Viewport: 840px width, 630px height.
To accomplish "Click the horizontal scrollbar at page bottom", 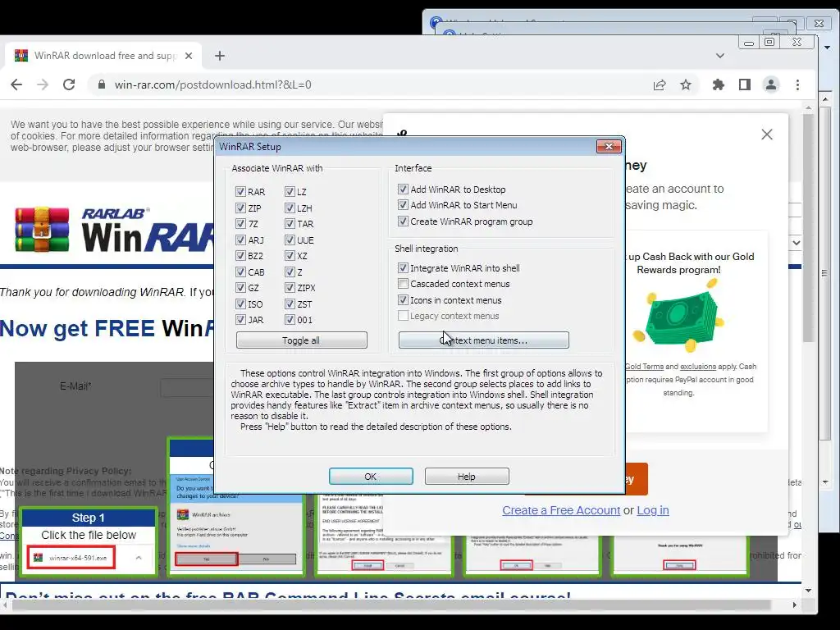I will [x=391, y=605].
